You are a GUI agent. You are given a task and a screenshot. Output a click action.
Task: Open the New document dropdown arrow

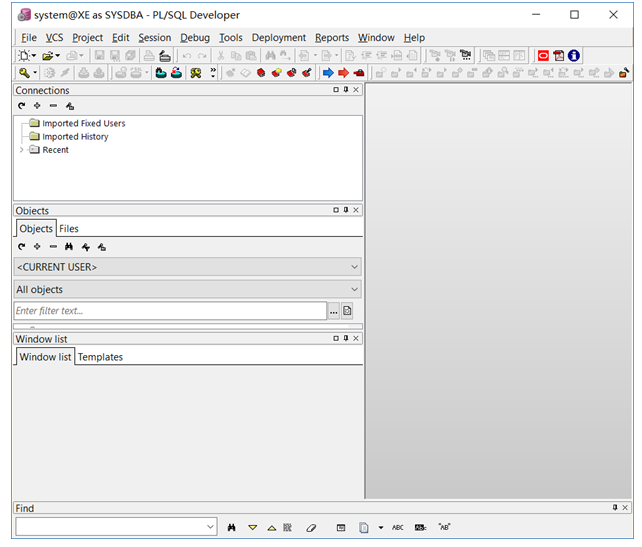(34, 55)
